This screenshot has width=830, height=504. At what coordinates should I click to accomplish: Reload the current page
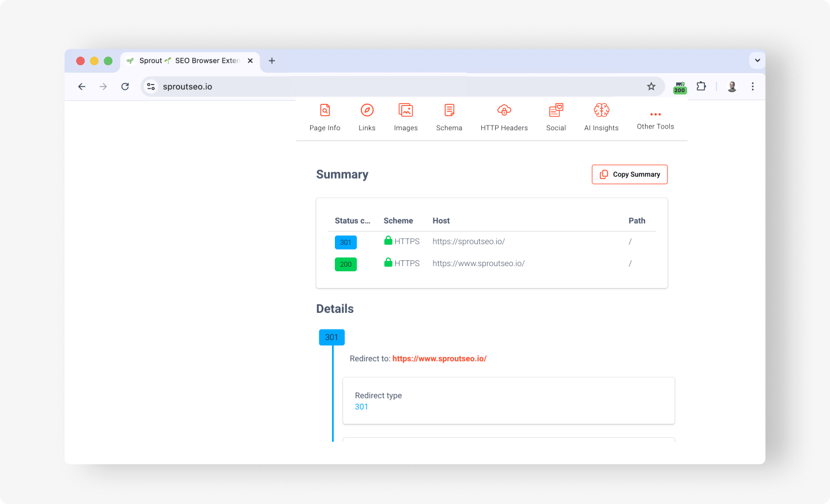(125, 86)
